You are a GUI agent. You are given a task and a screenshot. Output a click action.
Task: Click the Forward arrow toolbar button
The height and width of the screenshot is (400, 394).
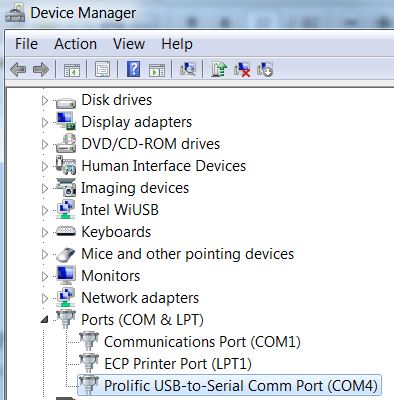(x=41, y=69)
